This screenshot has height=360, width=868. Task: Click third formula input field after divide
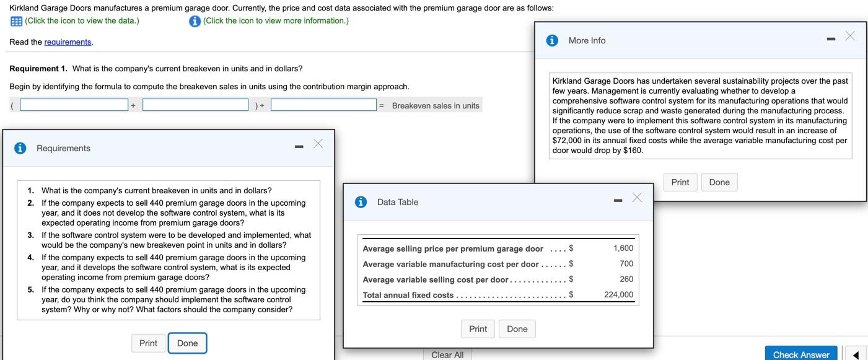pyautogui.click(x=323, y=105)
